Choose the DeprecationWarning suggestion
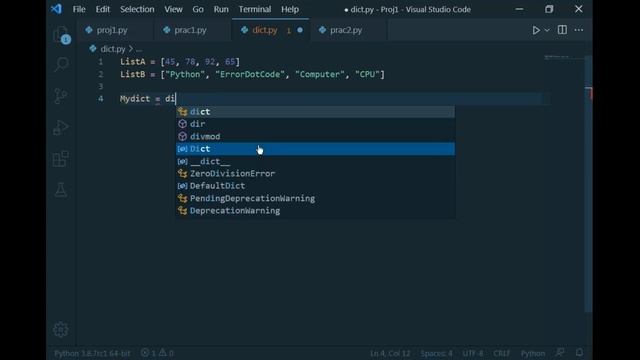Screen dimensions: 640x360 point(315,211)
